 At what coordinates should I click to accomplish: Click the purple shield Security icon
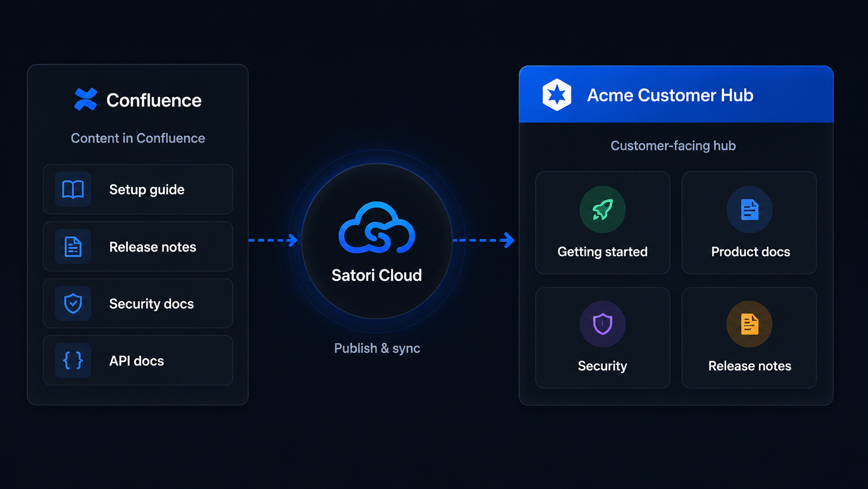point(603,324)
